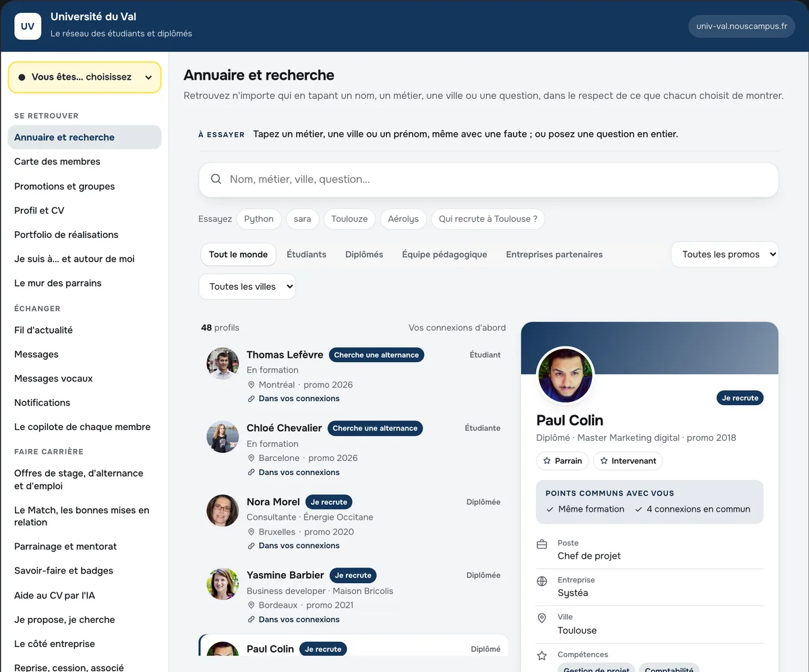Try the 'sara' search suggestion
The height and width of the screenshot is (672, 809).
(x=303, y=219)
